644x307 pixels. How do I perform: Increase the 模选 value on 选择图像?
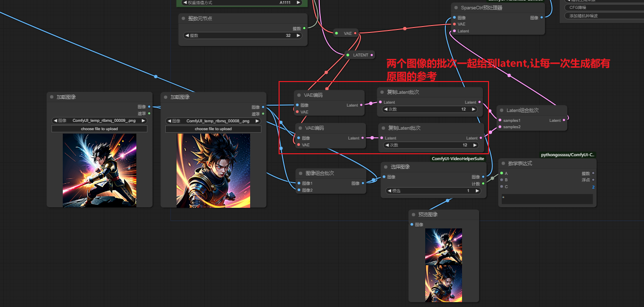[477, 191]
